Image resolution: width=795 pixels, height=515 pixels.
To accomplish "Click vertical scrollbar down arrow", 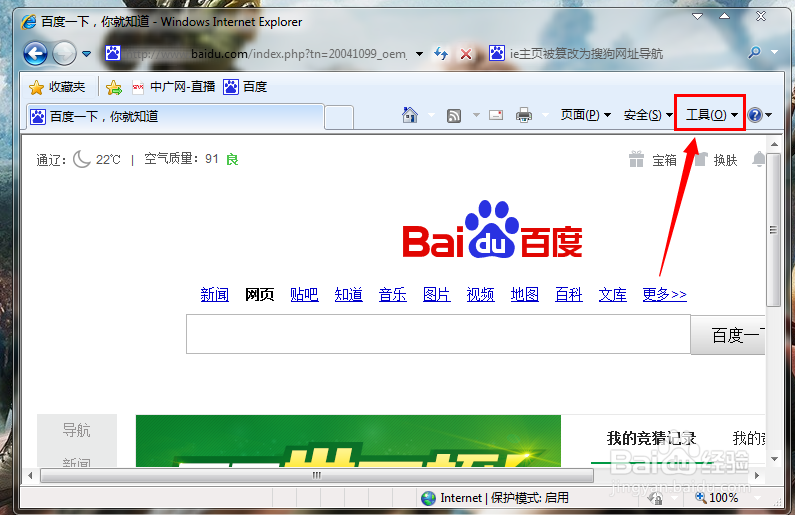I will pyautogui.click(x=774, y=459).
